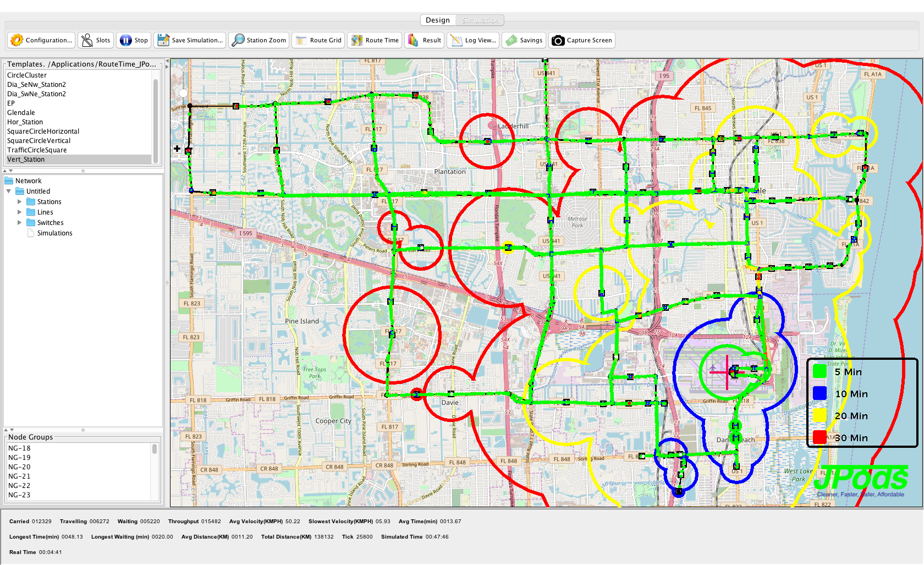Switch to the Simulation tab
The height and width of the screenshot is (565, 924).
[x=480, y=20]
